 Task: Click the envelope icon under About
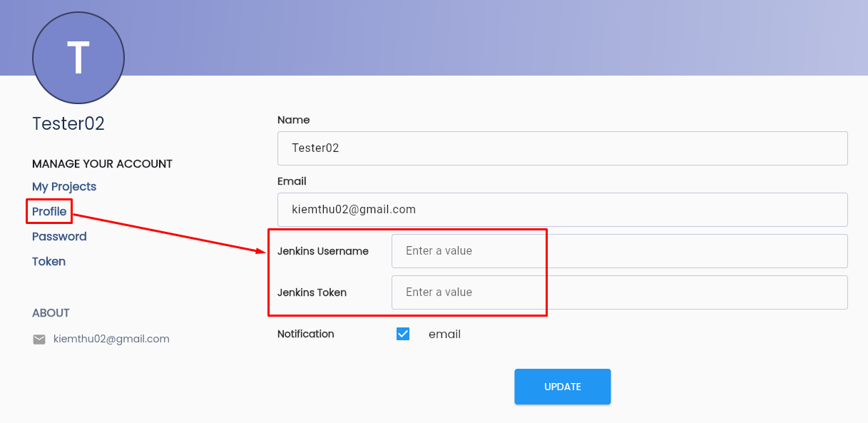coord(39,340)
